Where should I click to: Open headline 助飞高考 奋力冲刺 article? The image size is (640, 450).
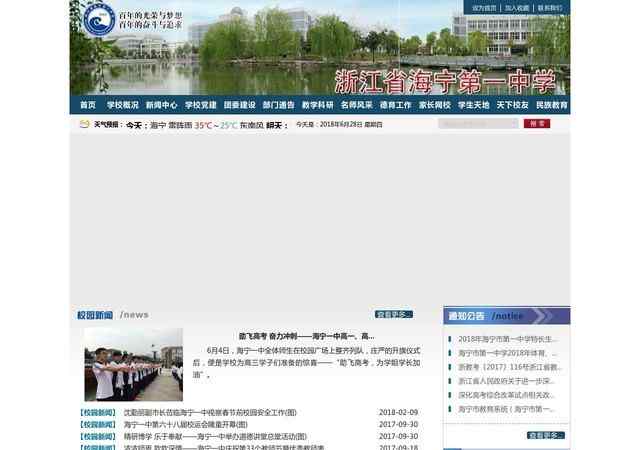[x=306, y=336]
